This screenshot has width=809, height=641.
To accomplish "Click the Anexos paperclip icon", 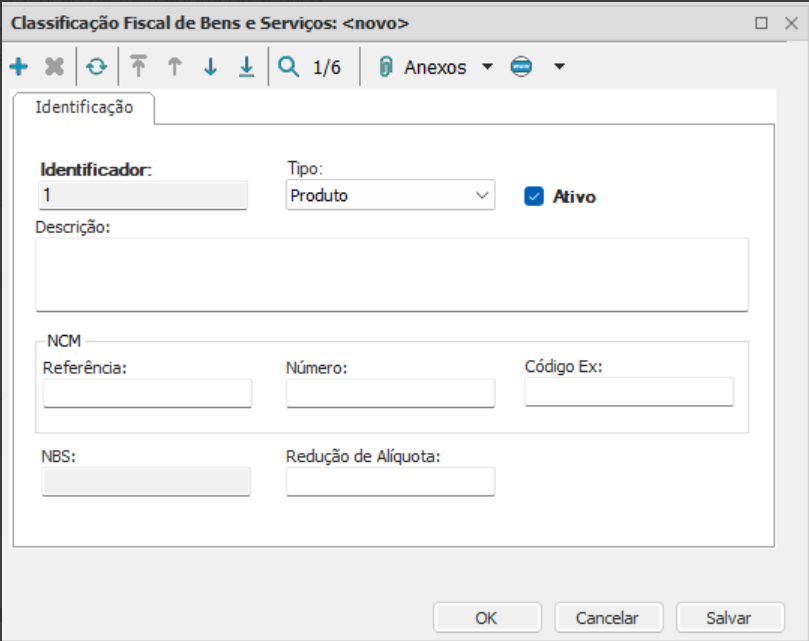I will pyautogui.click(x=386, y=67).
